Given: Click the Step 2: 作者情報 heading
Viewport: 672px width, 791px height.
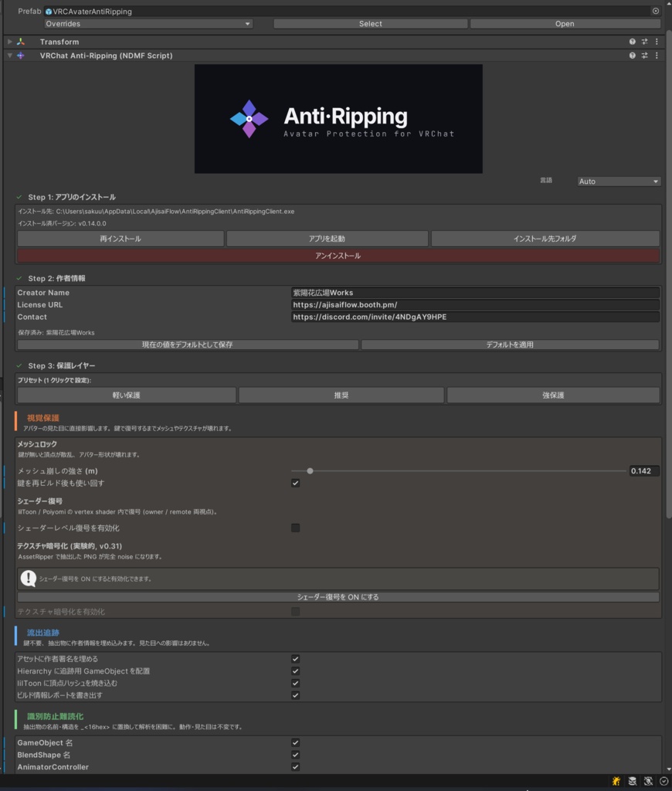Looking at the screenshot, I should point(56,278).
